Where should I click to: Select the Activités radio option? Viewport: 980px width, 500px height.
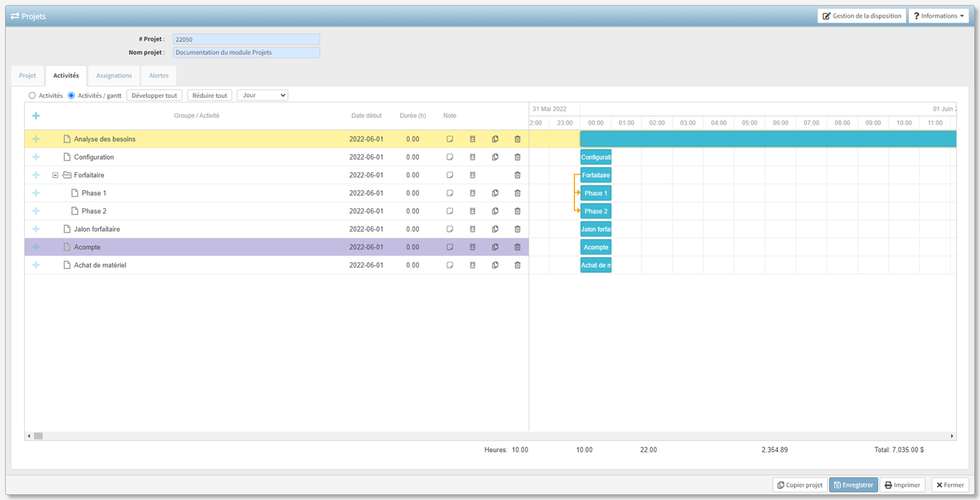point(32,96)
